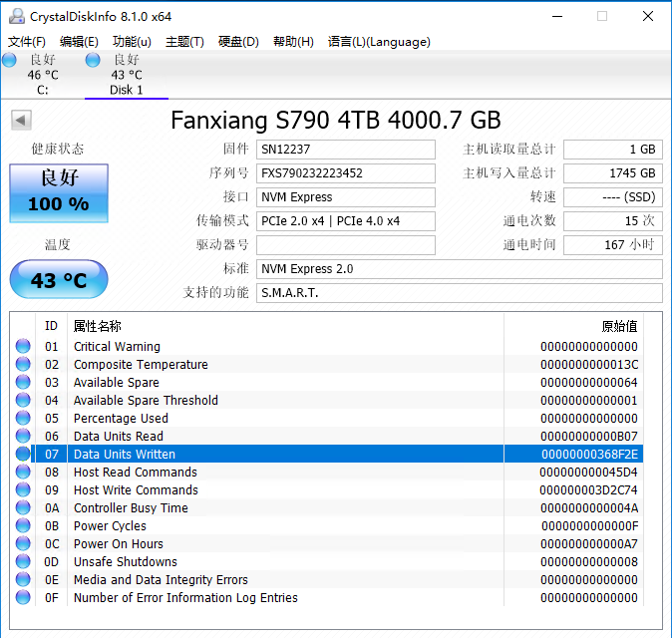Click the previous disk arrow button
672x638 pixels.
pyautogui.click(x=21, y=120)
